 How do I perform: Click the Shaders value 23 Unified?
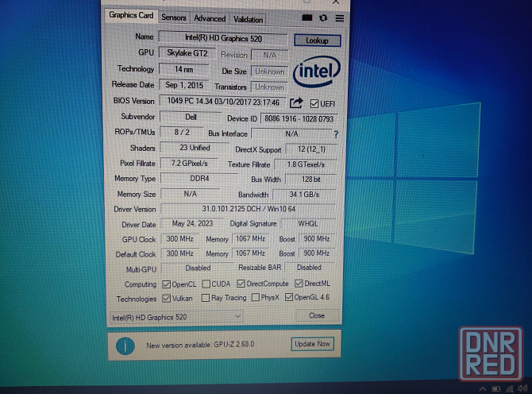click(x=195, y=148)
